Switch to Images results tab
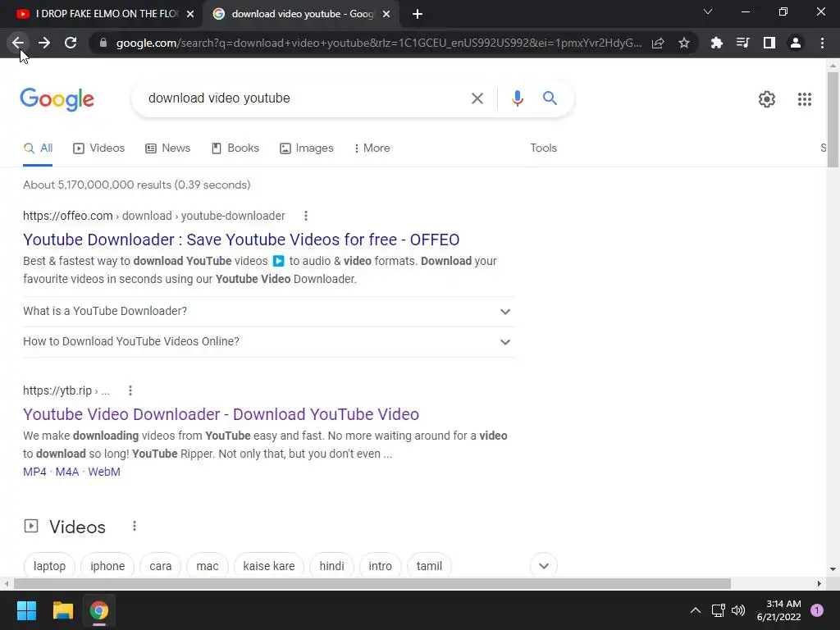 307,148
